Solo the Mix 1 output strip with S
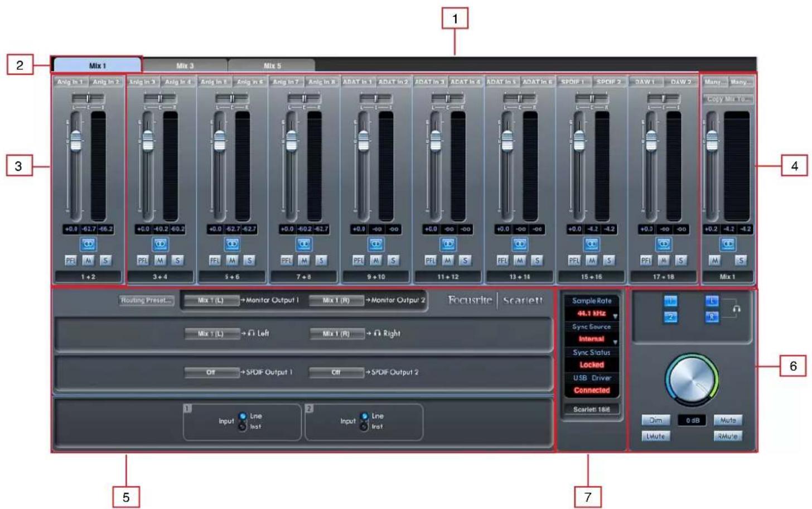The width and height of the screenshot is (812, 509). click(741, 261)
